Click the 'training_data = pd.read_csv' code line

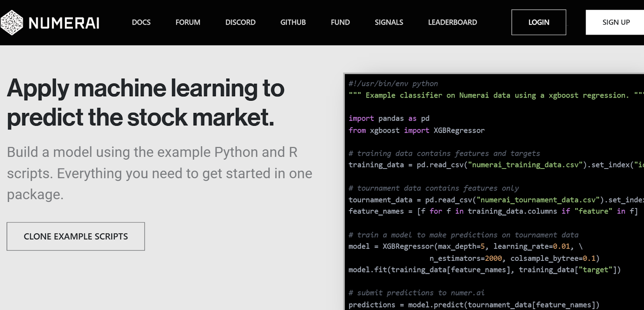(x=496, y=165)
